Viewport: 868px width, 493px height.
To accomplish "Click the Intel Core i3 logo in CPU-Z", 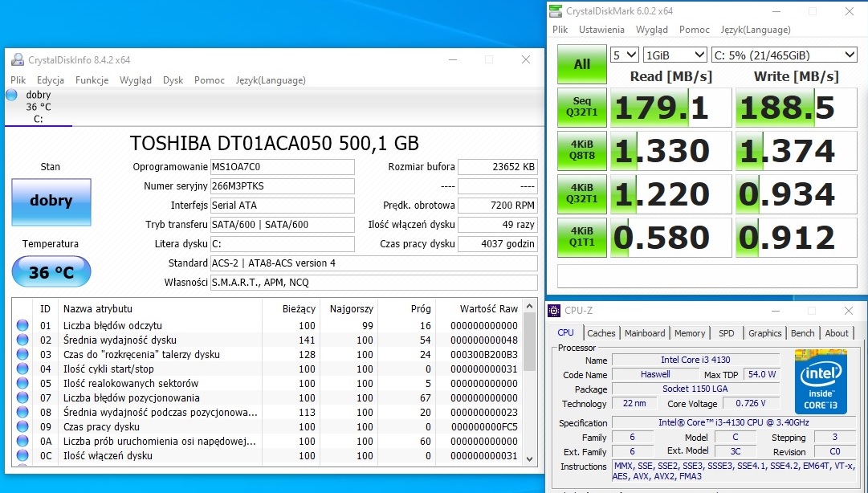I will [x=820, y=381].
